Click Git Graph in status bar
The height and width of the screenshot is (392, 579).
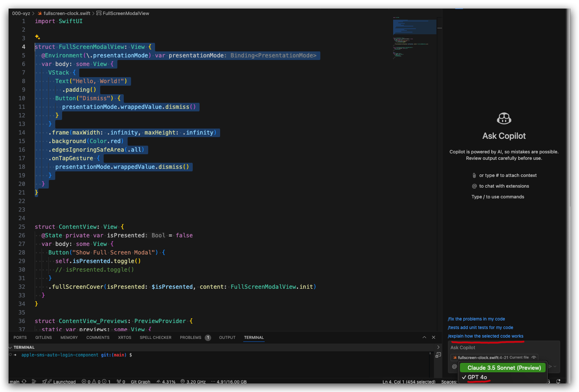coord(140,382)
